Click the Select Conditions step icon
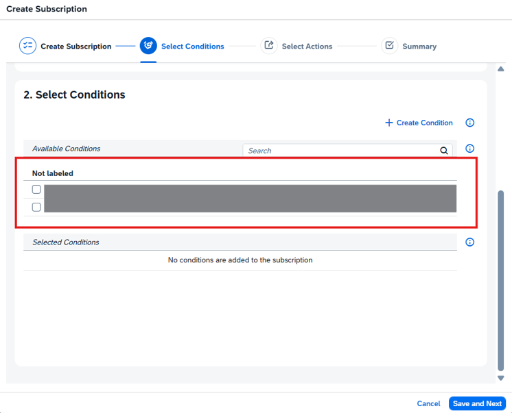512x413 pixels. [148, 46]
